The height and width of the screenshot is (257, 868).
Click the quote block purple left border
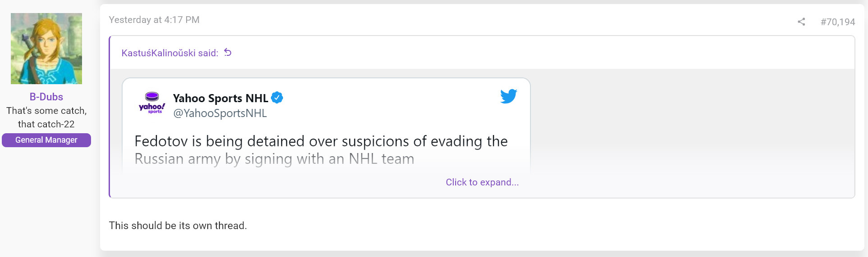pyautogui.click(x=110, y=117)
